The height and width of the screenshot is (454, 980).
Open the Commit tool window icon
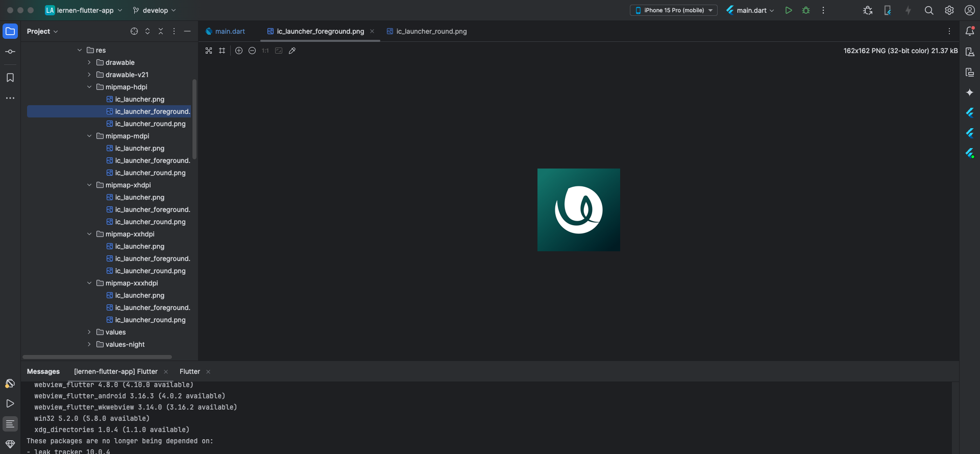coord(10,52)
